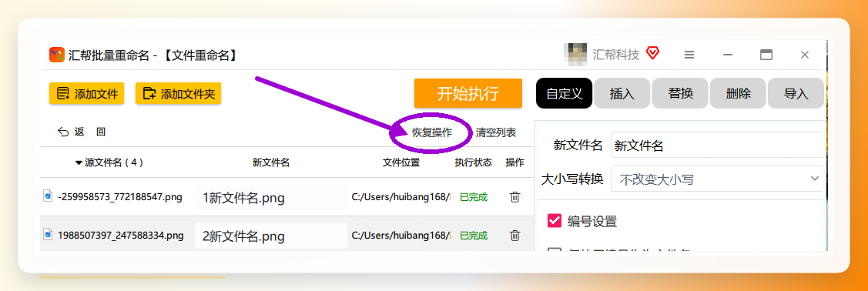The image size is (868, 291).
Task: Minimize the window
Action: [x=728, y=55]
